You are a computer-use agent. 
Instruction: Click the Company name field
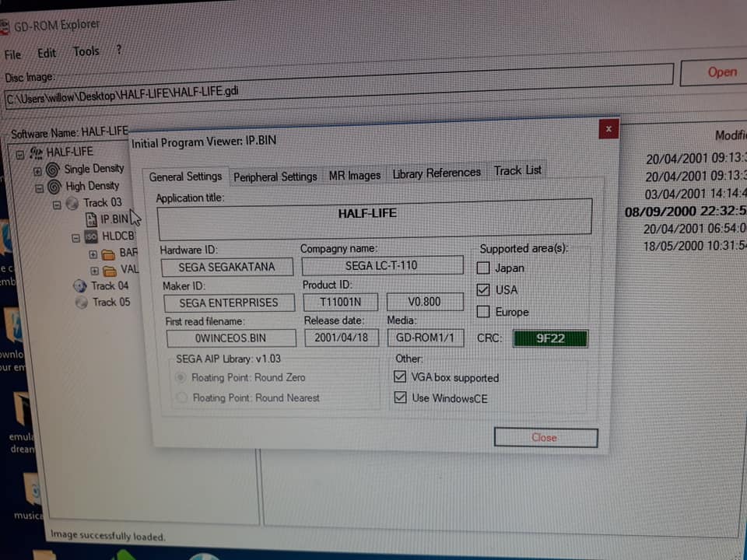pyautogui.click(x=382, y=265)
